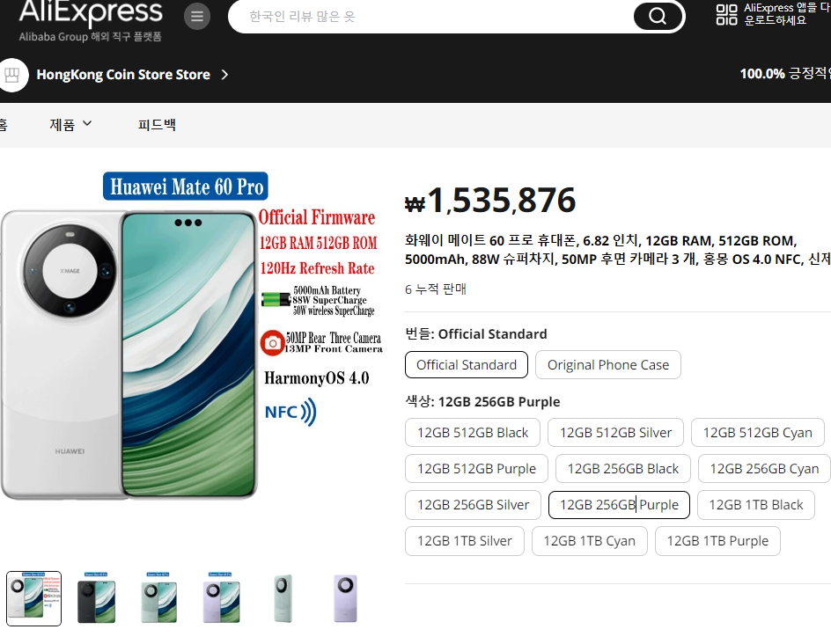Screen dimensions: 831x644
Task: Select the green phone back thumbnail
Action: point(283,598)
